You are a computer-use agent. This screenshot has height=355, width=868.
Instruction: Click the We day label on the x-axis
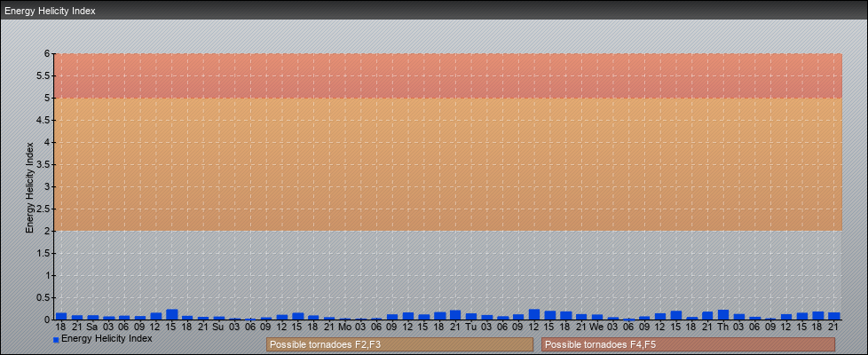596,327
